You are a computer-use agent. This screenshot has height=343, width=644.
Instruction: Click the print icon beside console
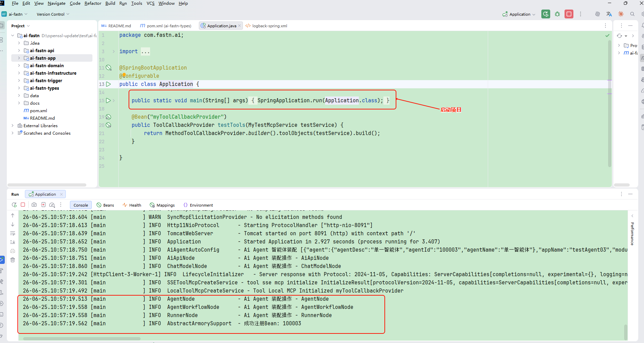point(13,251)
